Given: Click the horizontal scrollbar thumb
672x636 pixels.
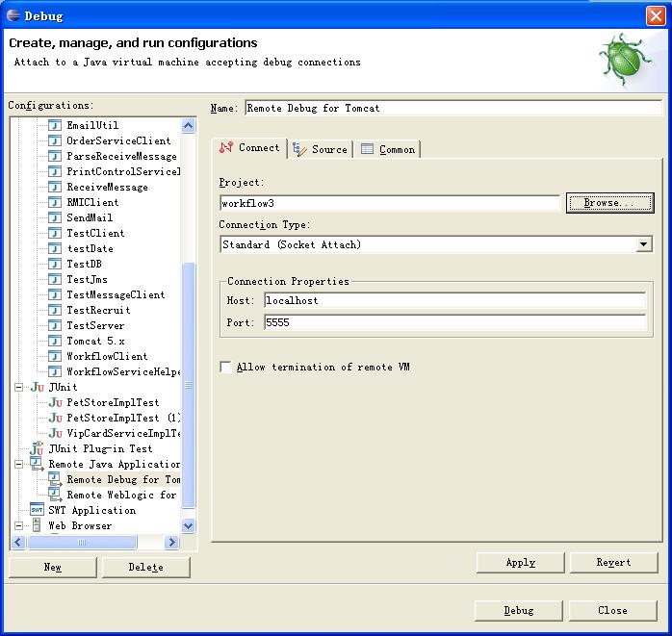Looking at the screenshot, I should click(82, 543).
